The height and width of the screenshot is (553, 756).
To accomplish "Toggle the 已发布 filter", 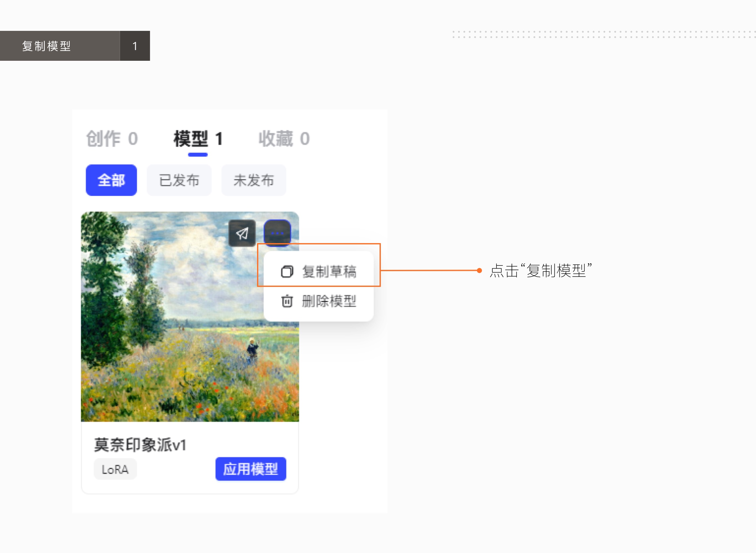I will 179,180.
